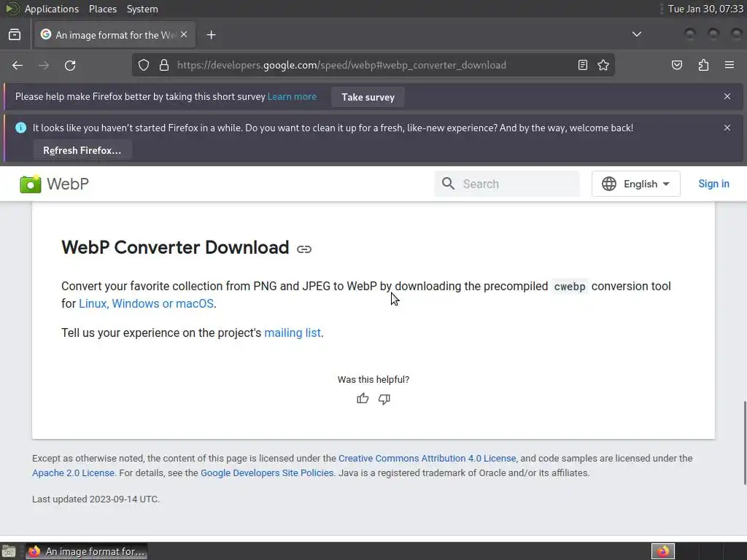Click the globe language icon
The image size is (747, 560).
pos(609,184)
